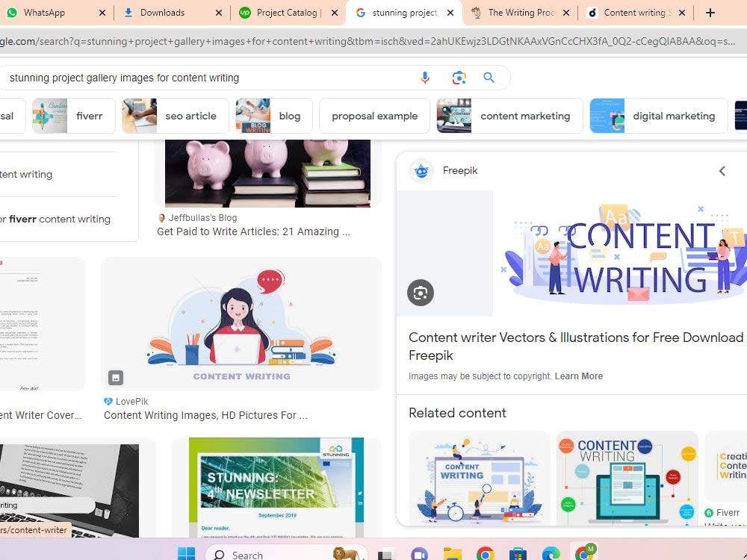Filter results by digital marketing chip
The height and width of the screenshot is (560, 747).
point(658,116)
